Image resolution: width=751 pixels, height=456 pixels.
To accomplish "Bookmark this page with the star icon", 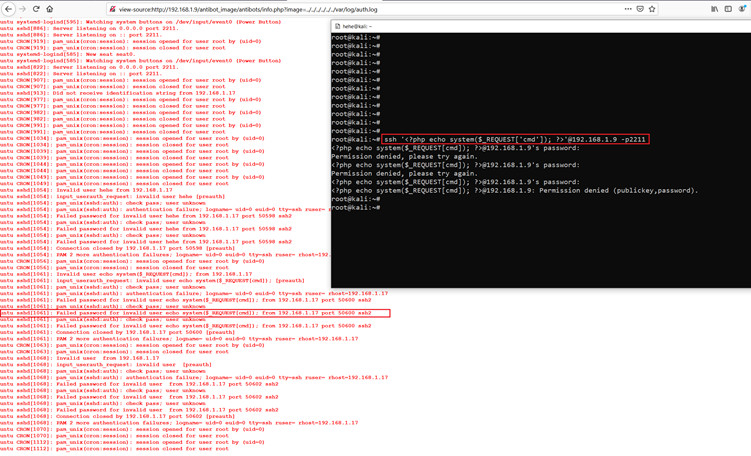I will pos(652,9).
